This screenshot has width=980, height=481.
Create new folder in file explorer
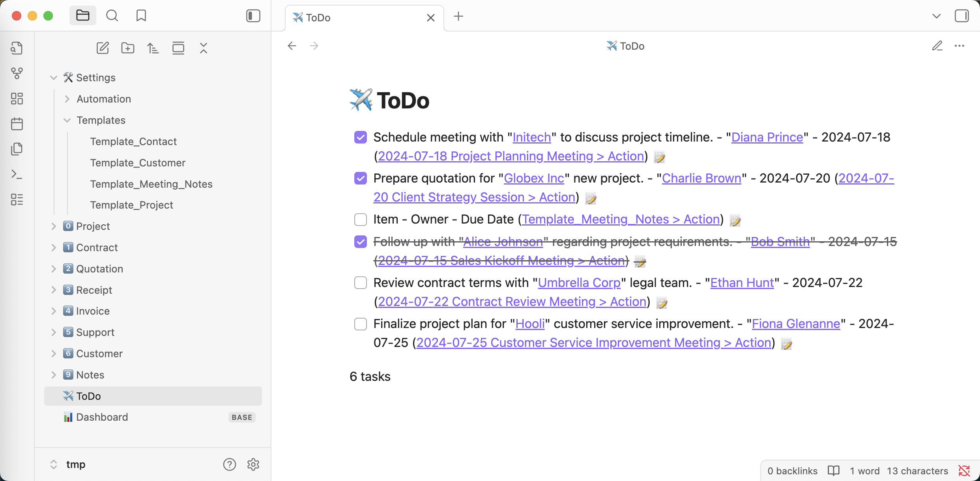coord(128,48)
